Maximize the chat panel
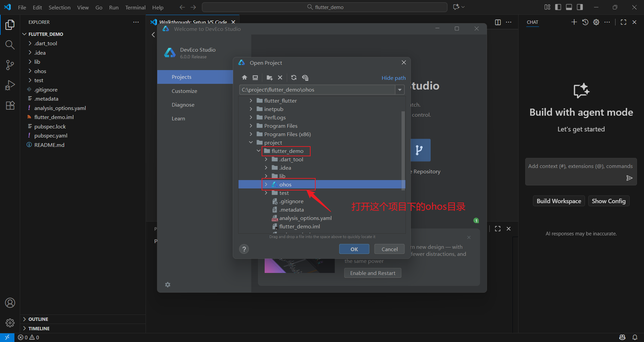The width and height of the screenshot is (644, 342). pos(624,22)
